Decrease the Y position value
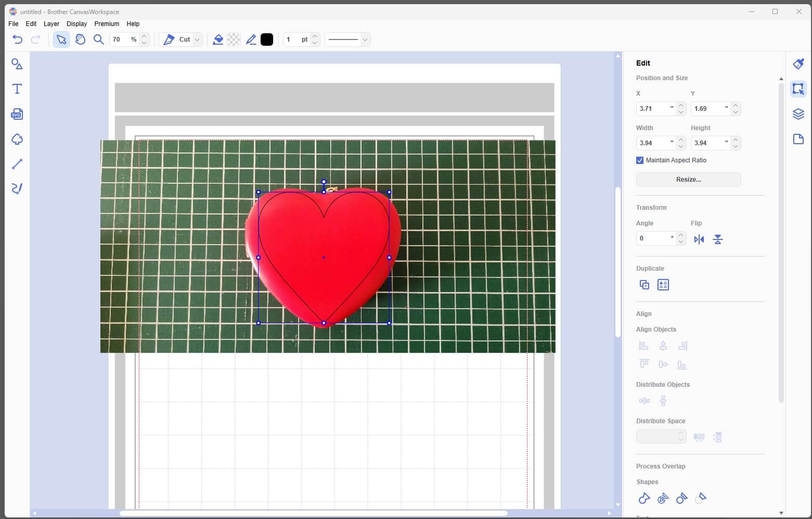This screenshot has height=519, width=812. coord(736,112)
